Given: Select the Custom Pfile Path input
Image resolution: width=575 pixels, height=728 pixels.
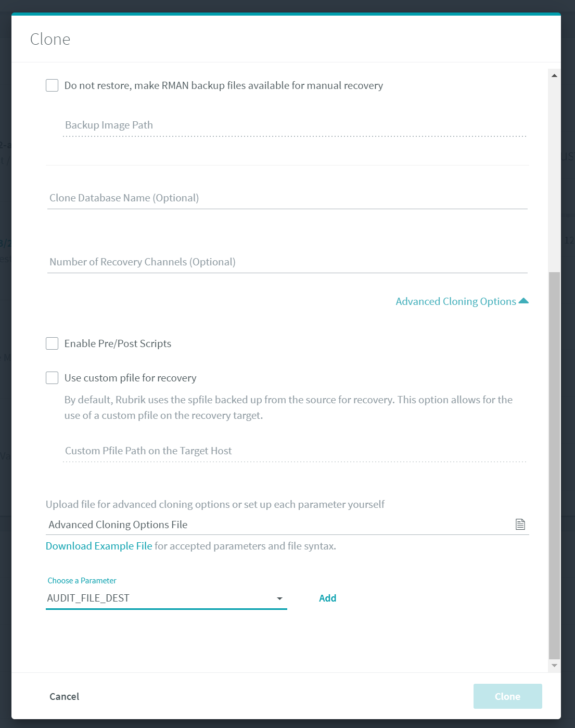Looking at the screenshot, I should pyautogui.click(x=295, y=451).
